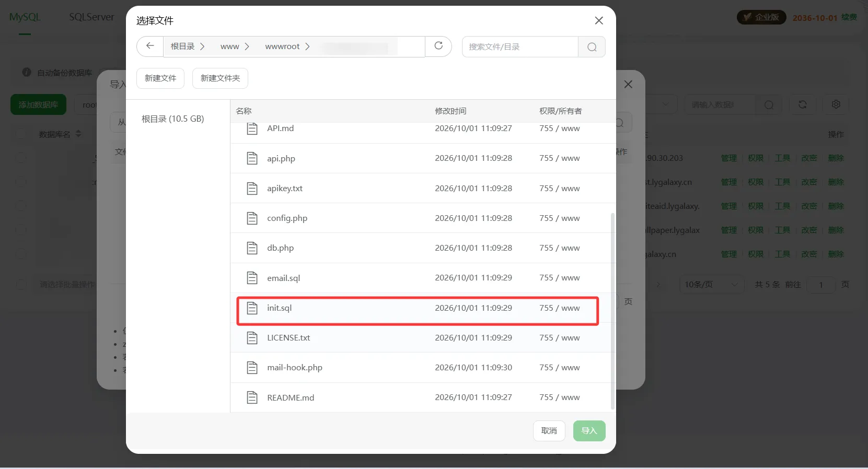Expand chevron after www breadcrumb
Viewport: 868px width, 469px height.
point(247,46)
